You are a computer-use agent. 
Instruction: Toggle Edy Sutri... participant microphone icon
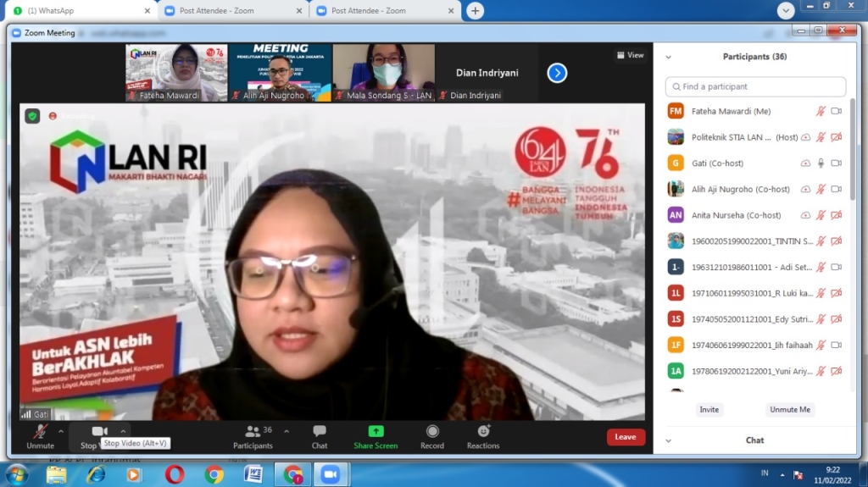tap(821, 319)
